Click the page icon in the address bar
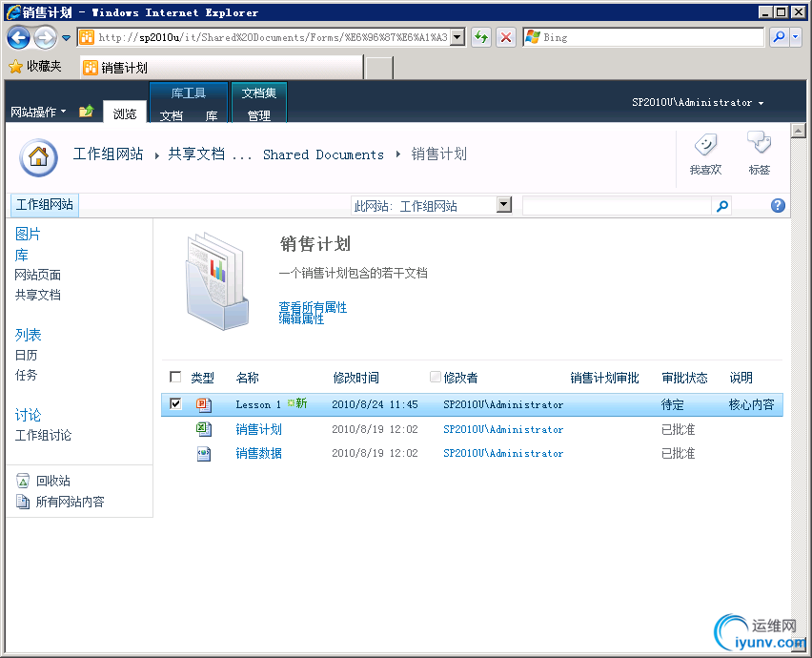The height and width of the screenshot is (658, 812). click(x=87, y=37)
